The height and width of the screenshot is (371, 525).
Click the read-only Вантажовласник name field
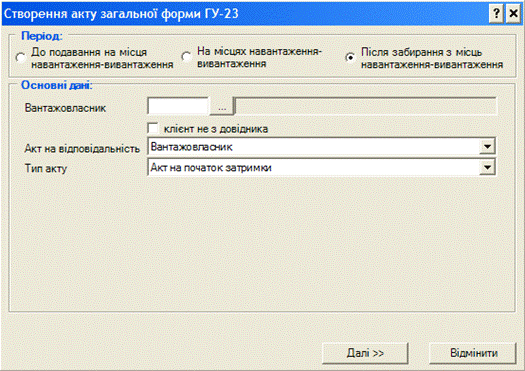[x=366, y=107]
